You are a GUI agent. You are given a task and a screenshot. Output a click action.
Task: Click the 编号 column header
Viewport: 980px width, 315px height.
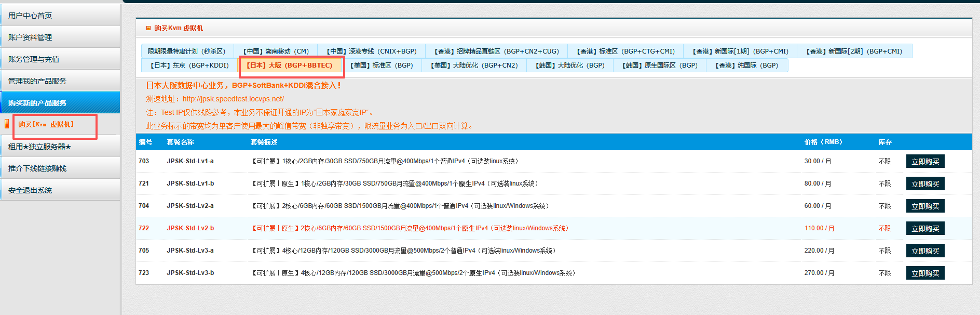[145, 142]
